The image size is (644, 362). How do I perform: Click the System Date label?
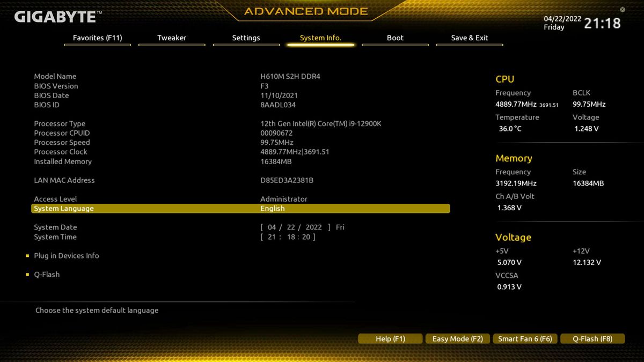55,227
